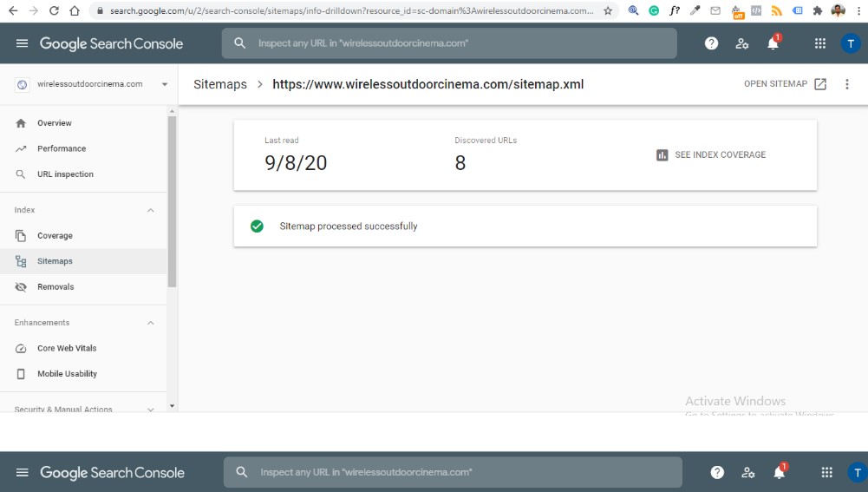Collapse the Enhancements section
Screen dimensions: 868x492
coord(150,323)
